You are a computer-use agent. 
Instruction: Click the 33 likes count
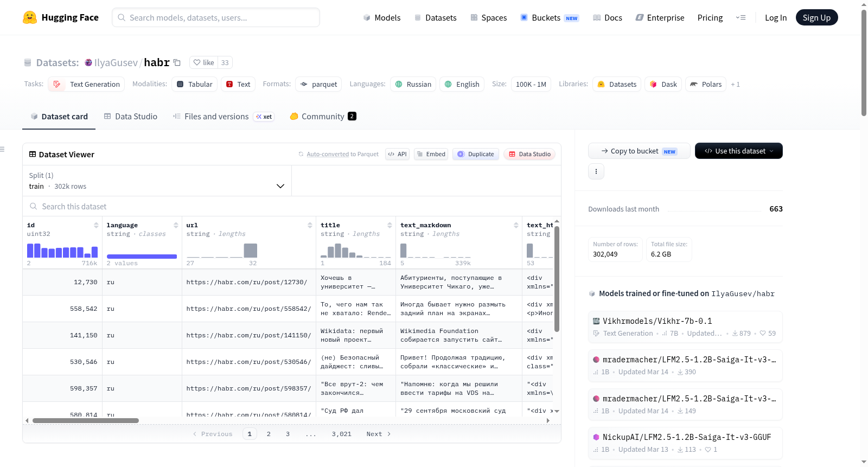pos(225,62)
